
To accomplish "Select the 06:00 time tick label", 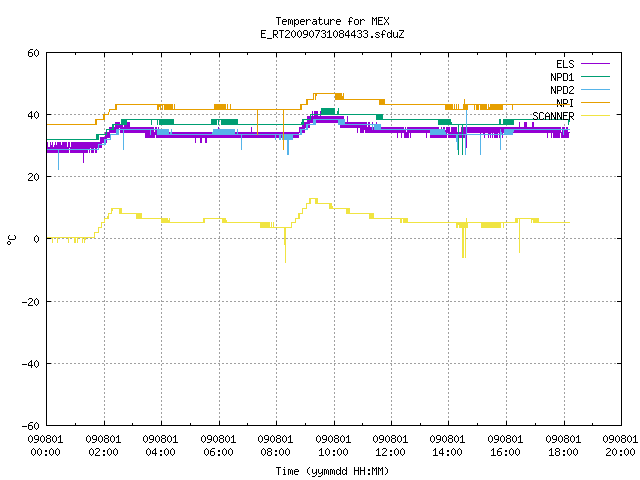I will click(218, 452).
